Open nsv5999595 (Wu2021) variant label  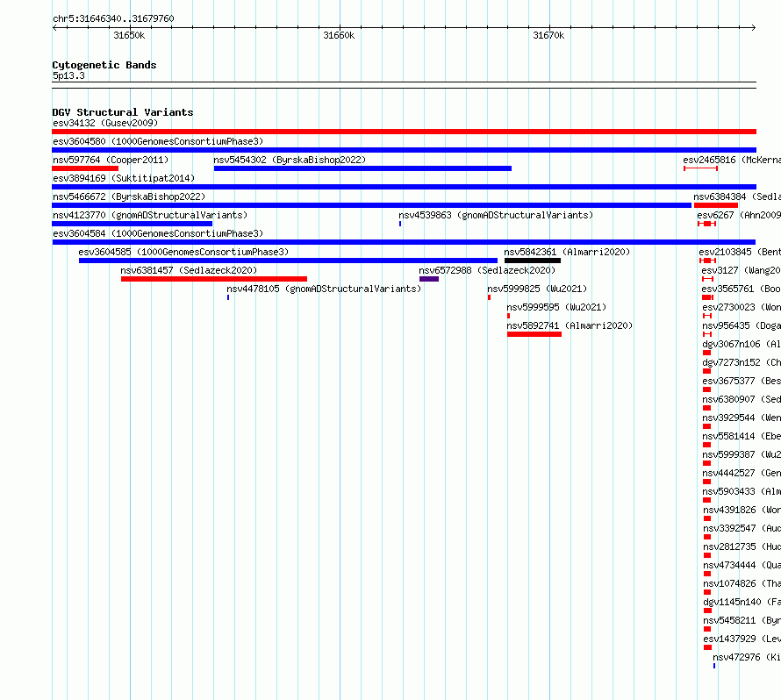coord(556,307)
